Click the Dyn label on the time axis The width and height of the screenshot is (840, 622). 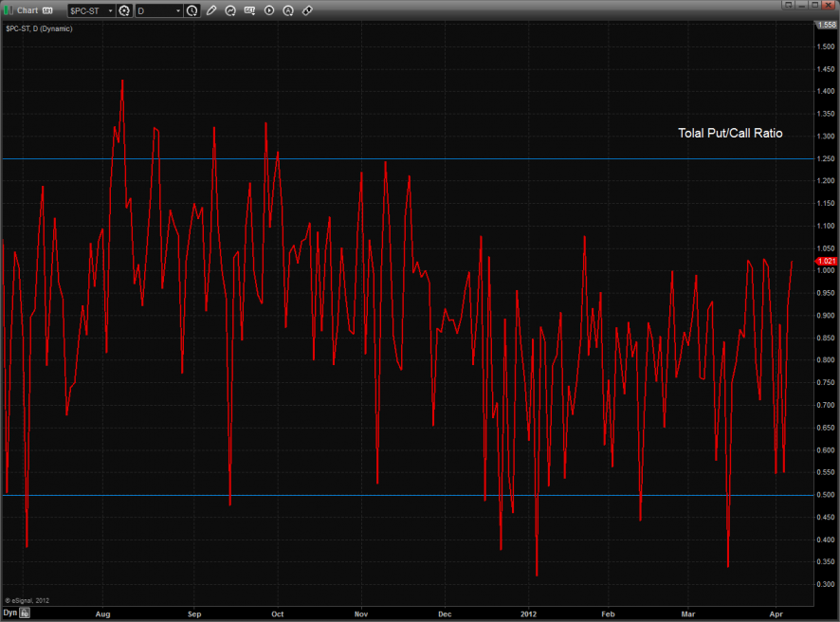10,613
